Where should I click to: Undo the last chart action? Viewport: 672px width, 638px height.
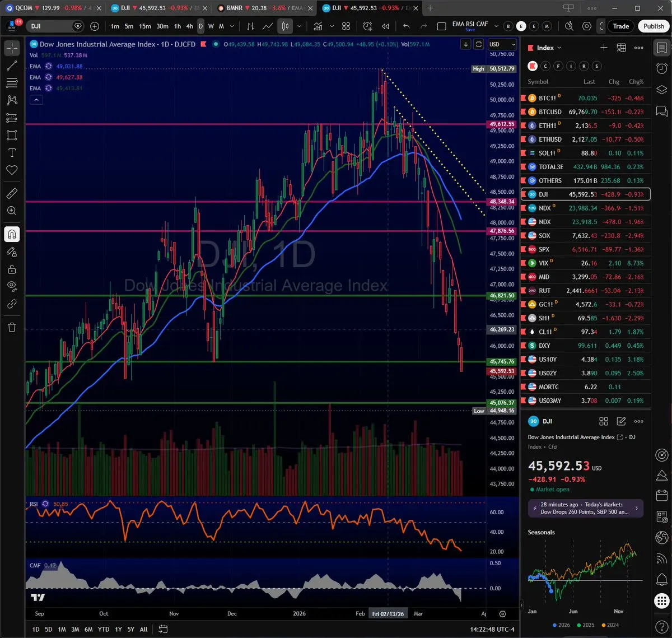click(x=406, y=26)
